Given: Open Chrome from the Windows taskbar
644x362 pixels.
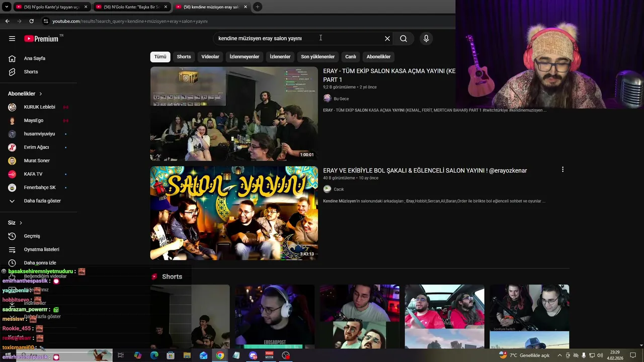Looking at the screenshot, I should 220,355.
